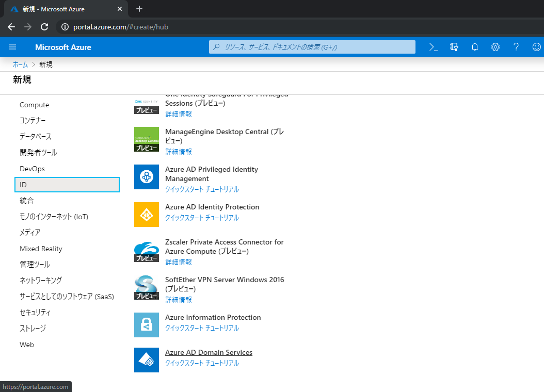Select the DevOps category
The height and width of the screenshot is (392, 544).
33,169
